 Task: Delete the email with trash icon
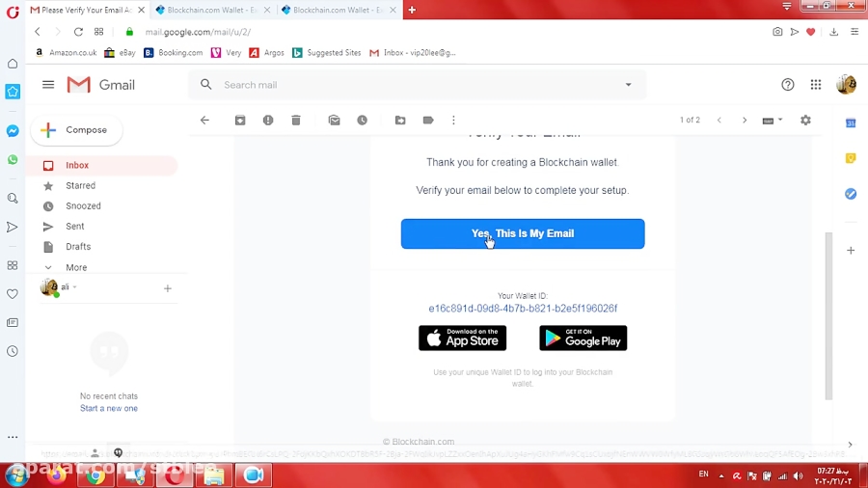click(296, 120)
